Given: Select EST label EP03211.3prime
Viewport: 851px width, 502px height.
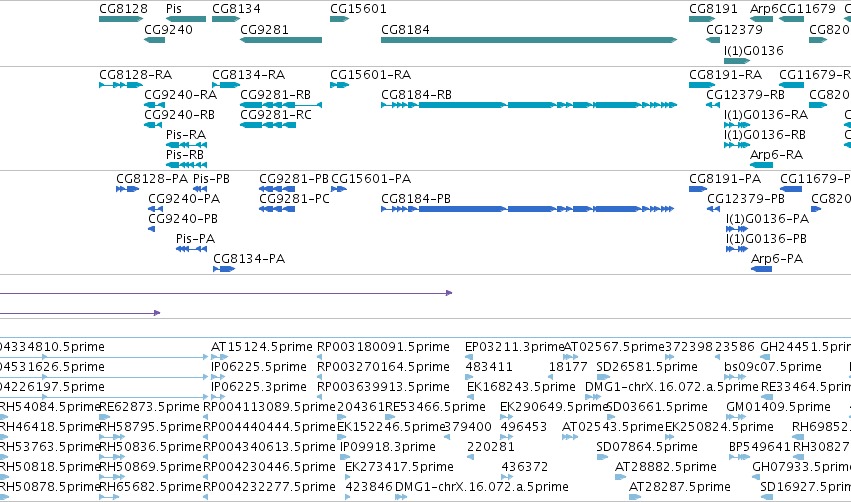Looking at the screenshot, I should coord(515,347).
